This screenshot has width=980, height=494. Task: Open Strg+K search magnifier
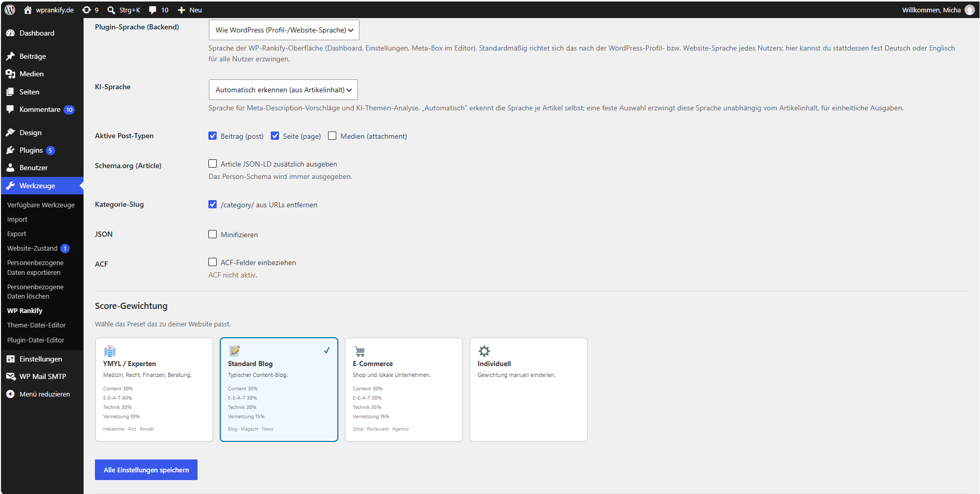pos(111,10)
